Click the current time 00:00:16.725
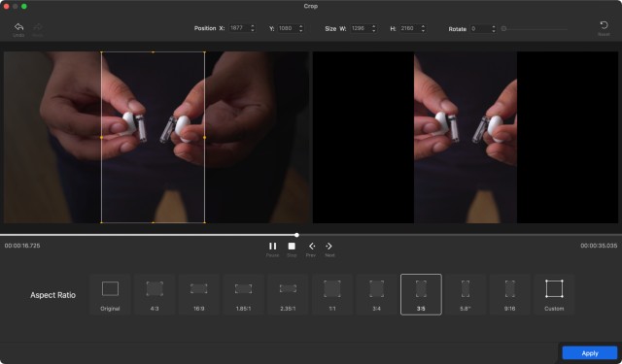 coord(22,246)
